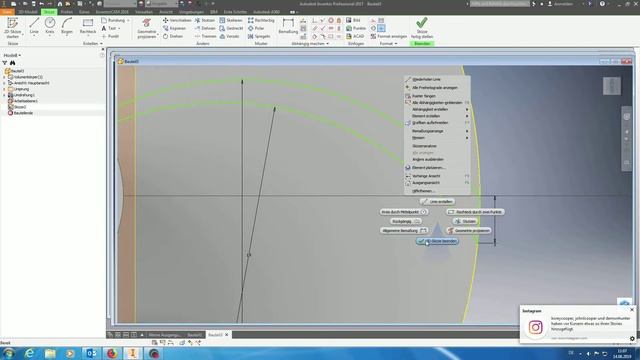The width and height of the screenshot is (640, 360).
Task: Open the Format panel dropdown
Action: [x=388, y=43]
